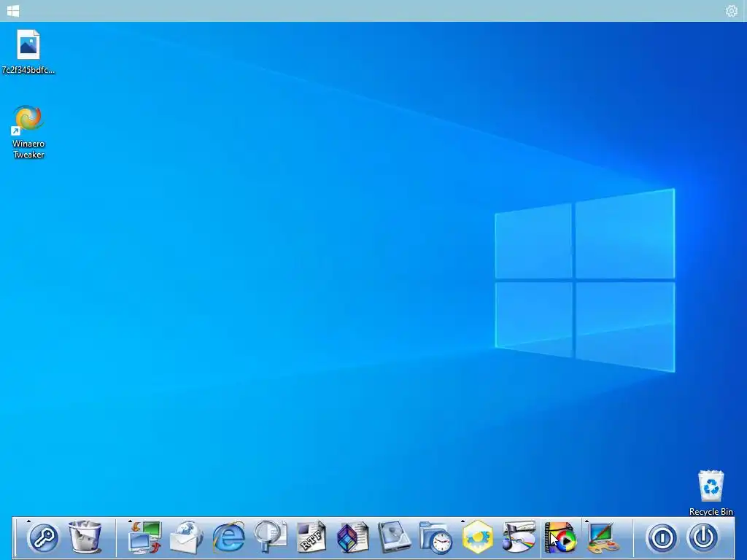Expand the small arrow above the network icon

[130, 521]
